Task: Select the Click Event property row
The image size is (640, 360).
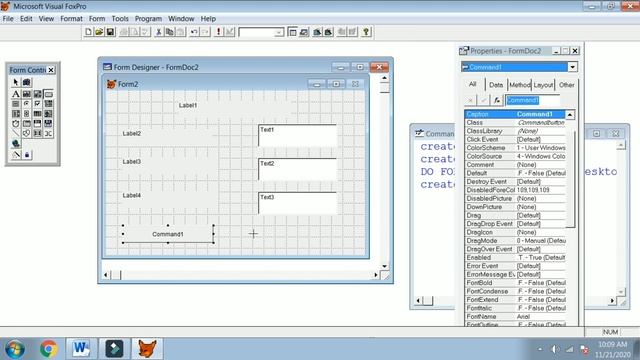Action: 515,140
